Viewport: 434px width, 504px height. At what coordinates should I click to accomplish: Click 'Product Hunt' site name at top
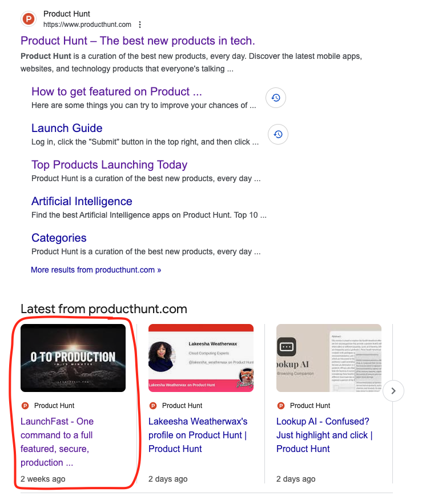pyautogui.click(x=66, y=14)
